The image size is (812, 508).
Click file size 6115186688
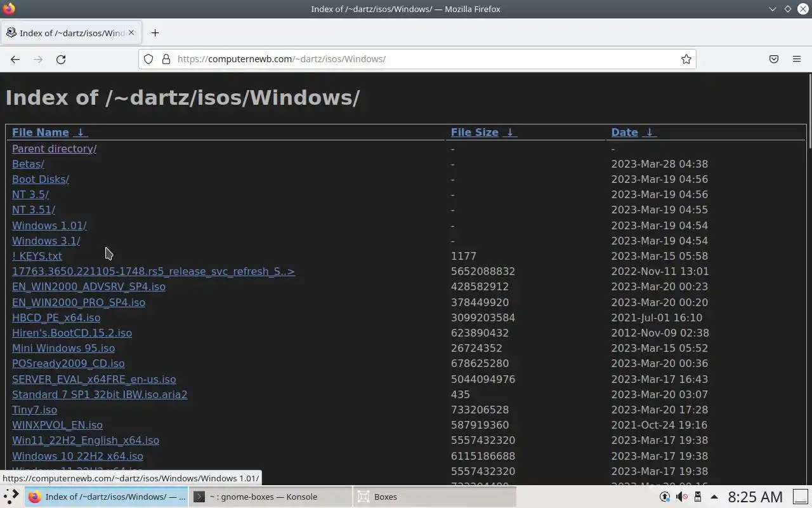[483, 456]
